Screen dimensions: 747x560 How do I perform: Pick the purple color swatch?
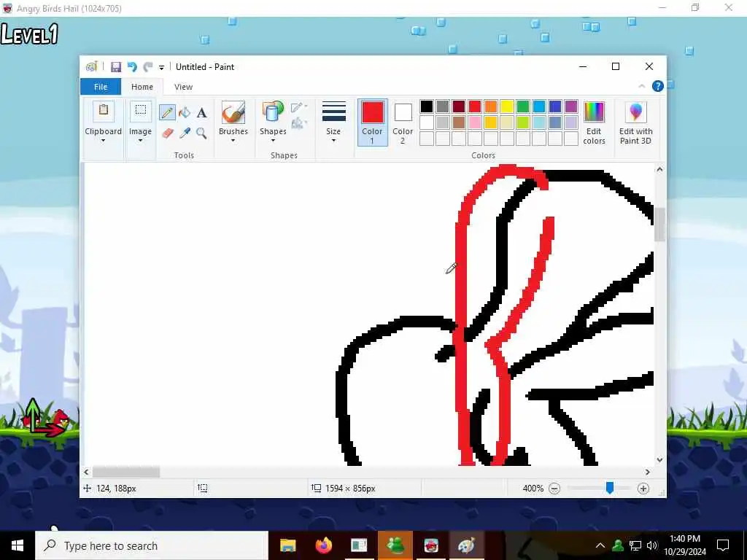click(571, 106)
